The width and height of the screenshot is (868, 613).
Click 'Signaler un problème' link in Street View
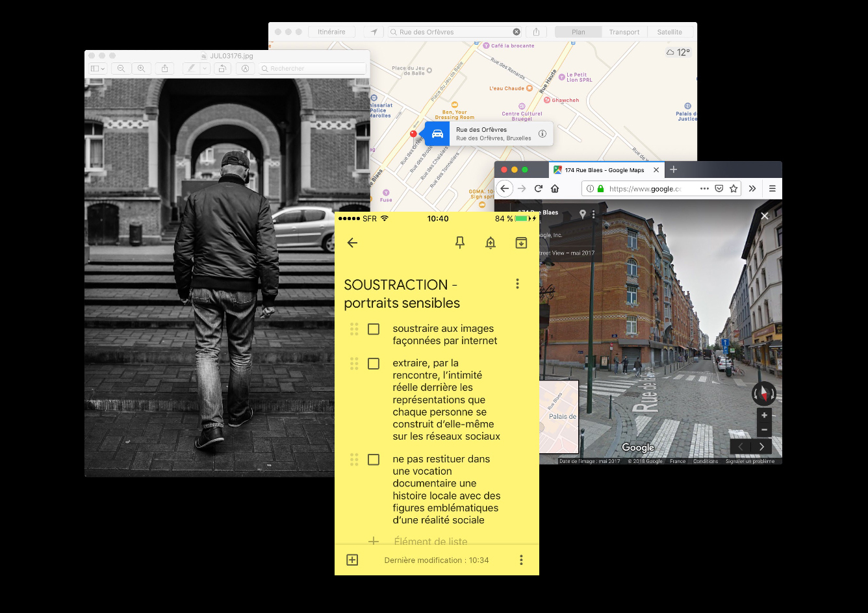coord(750,461)
